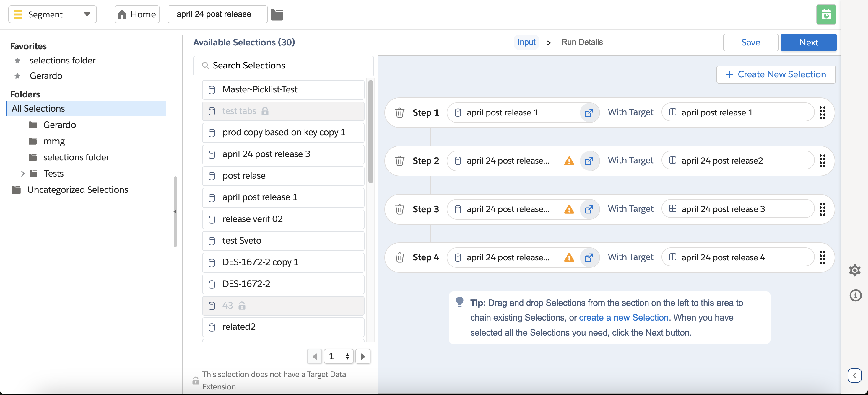Open Step 3 selection via external link icon
The height and width of the screenshot is (395, 868).
pos(589,209)
